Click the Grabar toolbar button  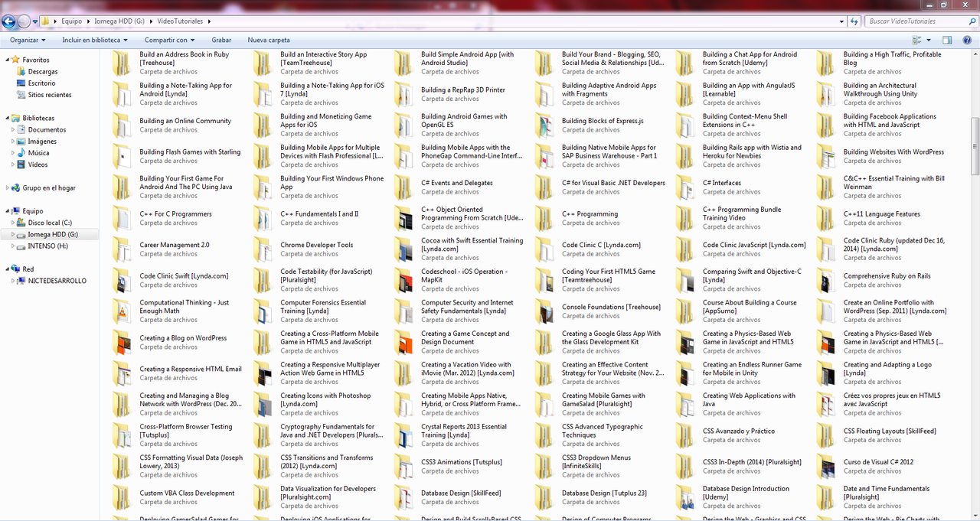221,40
